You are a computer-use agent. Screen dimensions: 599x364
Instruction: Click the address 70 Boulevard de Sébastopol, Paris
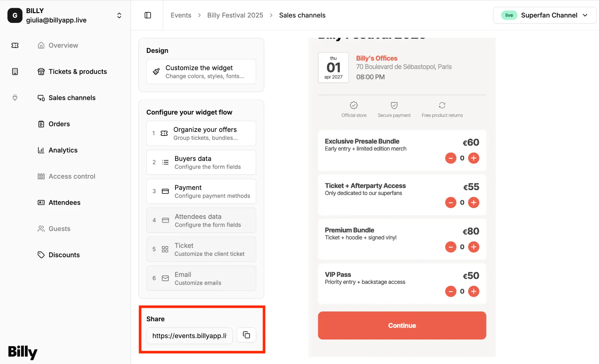pyautogui.click(x=404, y=67)
